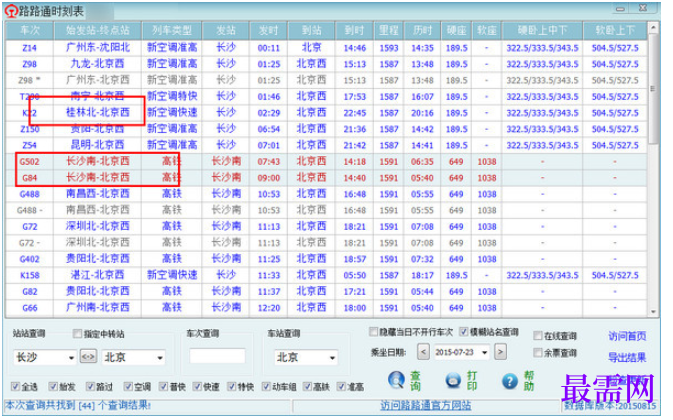Sort by the 到时 column header
Screen dimensions: 673x420
[355, 30]
